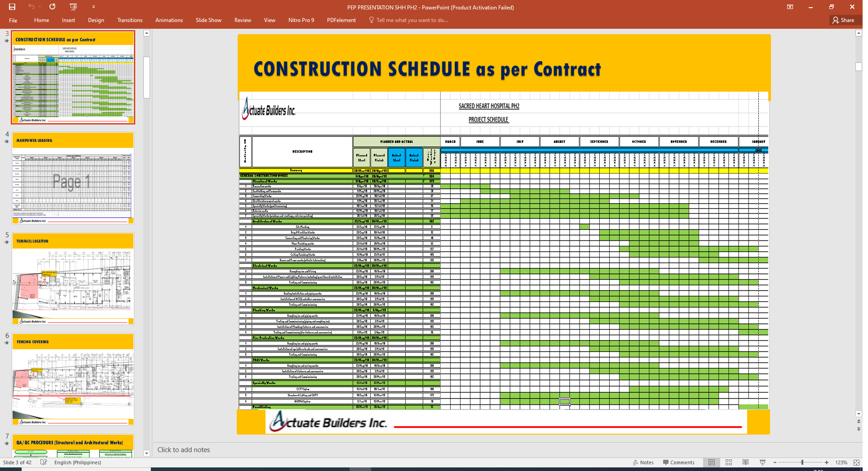Open the Review ribbon tab
Viewport: 868px width, 471px height.
(x=243, y=20)
